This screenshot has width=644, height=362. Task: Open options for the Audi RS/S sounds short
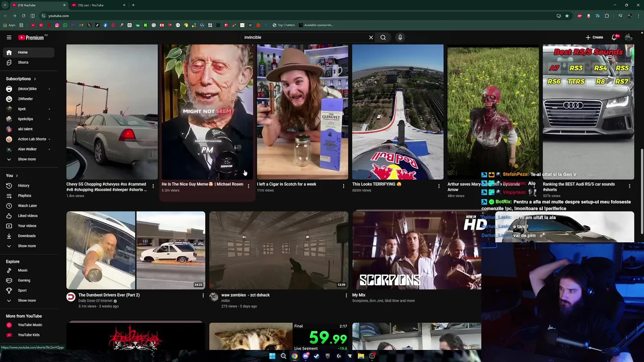[629, 186]
